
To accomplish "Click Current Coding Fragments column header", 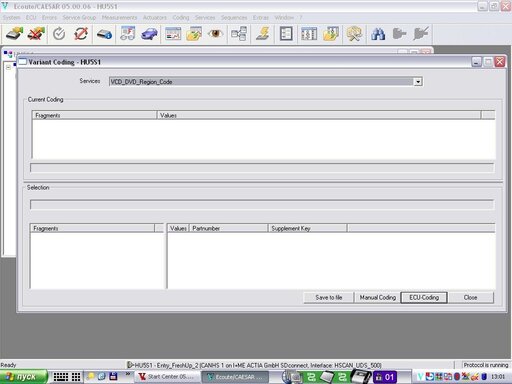I will (x=94, y=115).
